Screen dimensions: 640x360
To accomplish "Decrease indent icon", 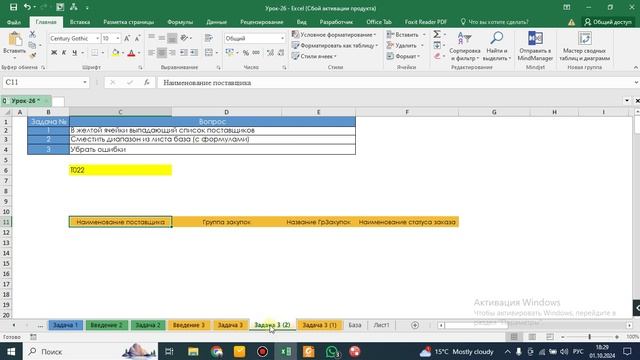I will (x=184, y=53).
